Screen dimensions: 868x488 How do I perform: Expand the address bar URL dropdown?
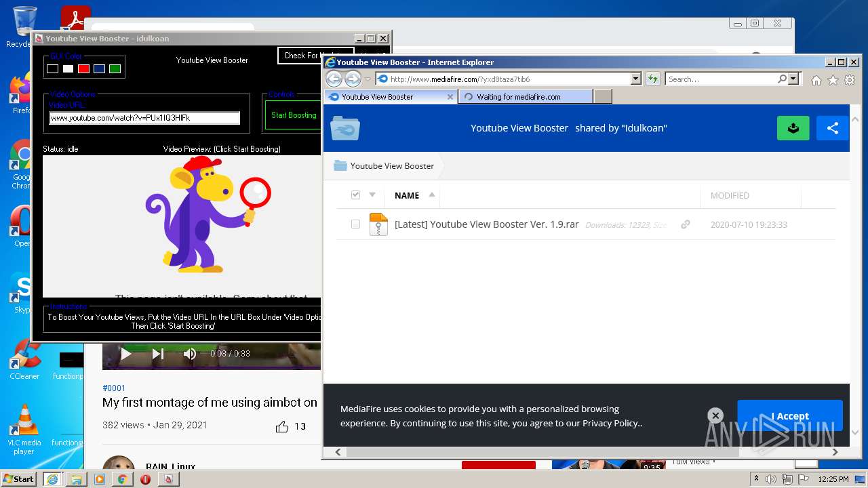[x=635, y=79]
